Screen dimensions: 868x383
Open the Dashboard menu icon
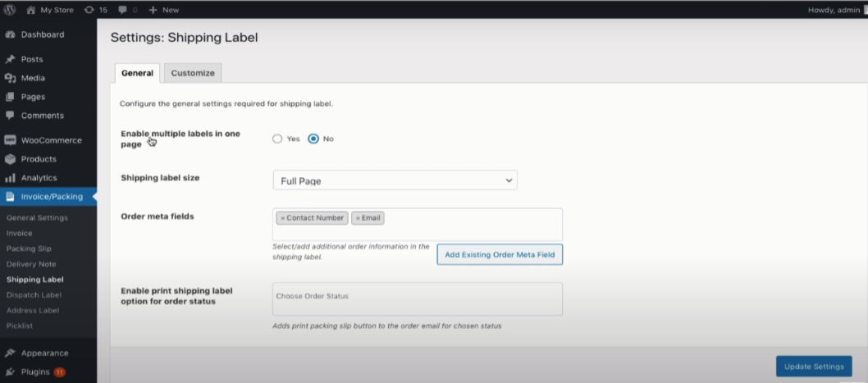pyautogui.click(x=11, y=34)
